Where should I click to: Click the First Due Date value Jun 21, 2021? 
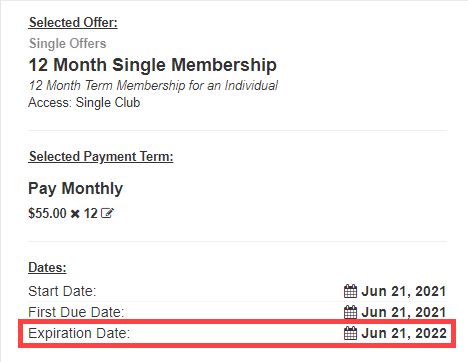click(404, 312)
